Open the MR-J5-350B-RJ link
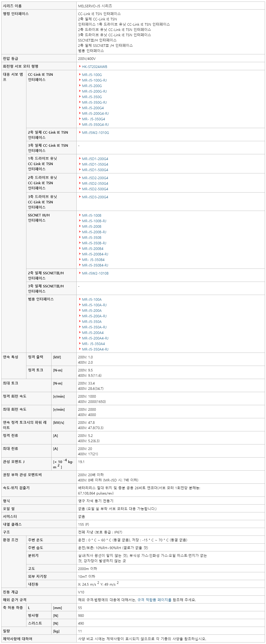Viewport: 266px width, 644px height. [94, 243]
